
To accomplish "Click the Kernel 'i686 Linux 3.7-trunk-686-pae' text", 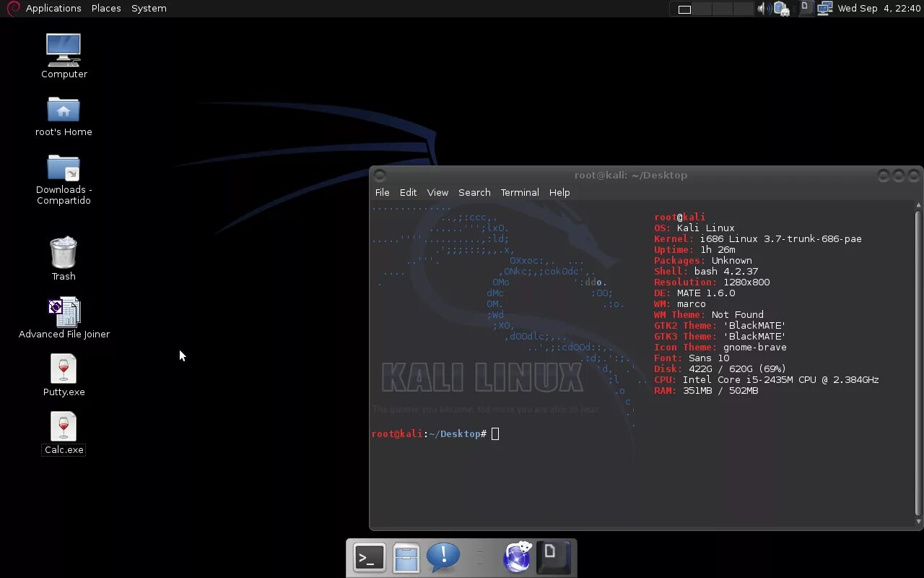I will pos(780,238).
